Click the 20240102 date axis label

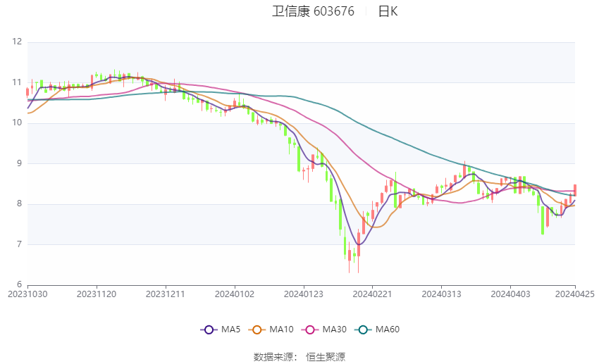click(x=234, y=294)
